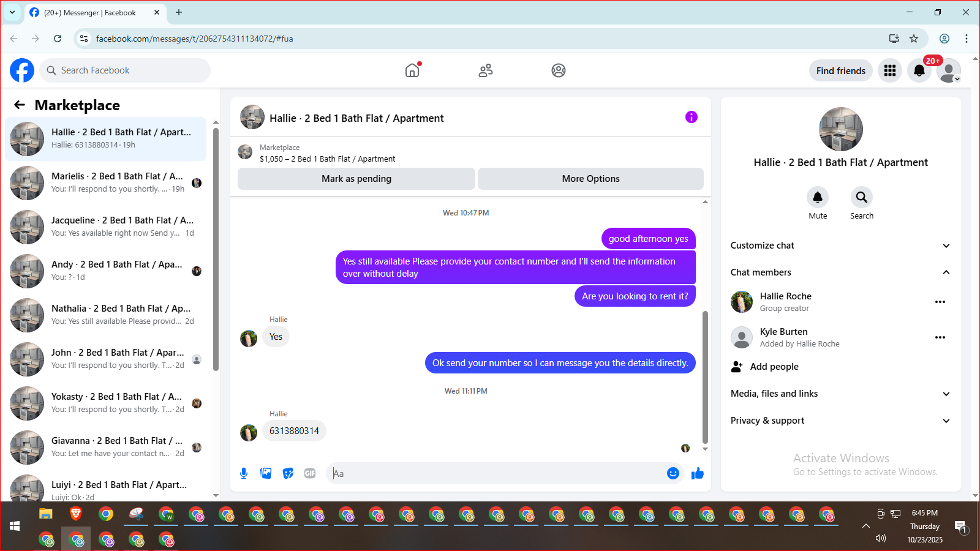
Task: Attach a file with the photo icon
Action: (266, 473)
